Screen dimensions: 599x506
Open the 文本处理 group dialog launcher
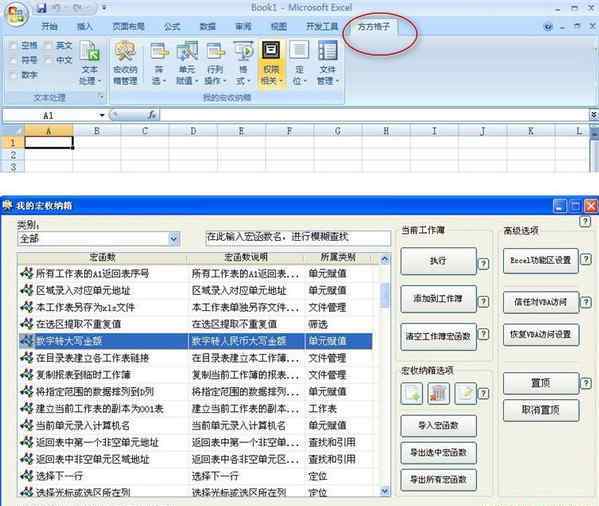coord(101,97)
